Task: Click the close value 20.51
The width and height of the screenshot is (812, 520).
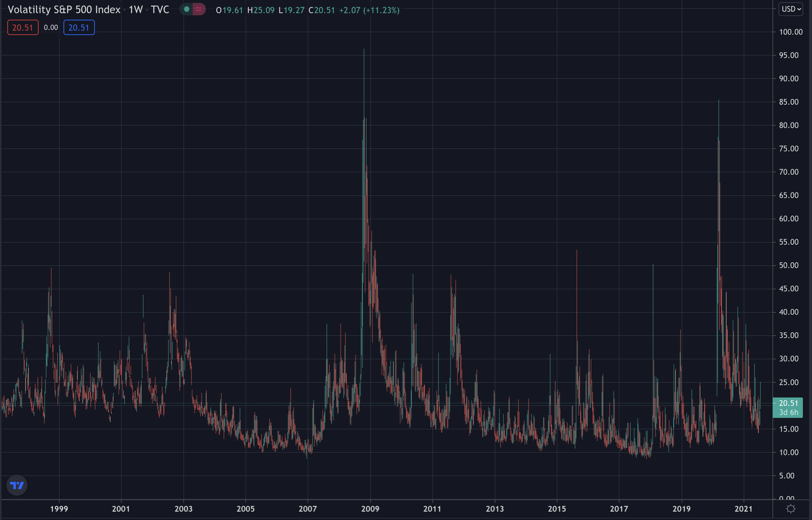Action: [x=325, y=10]
